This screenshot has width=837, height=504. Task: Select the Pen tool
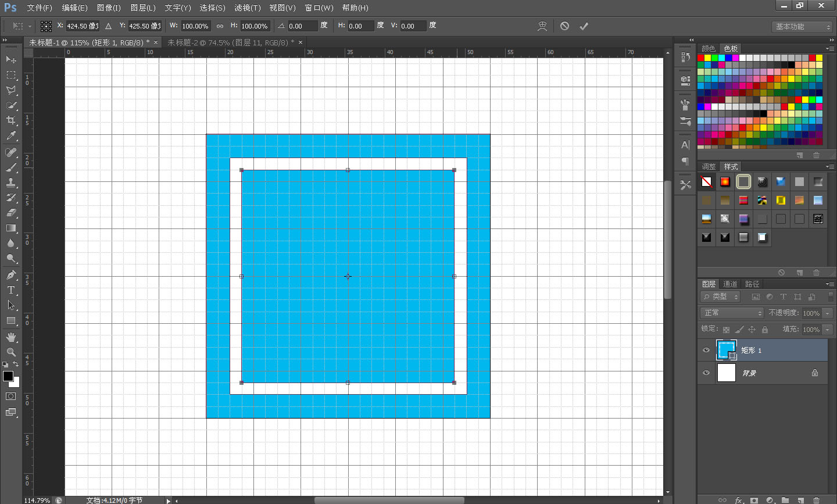tap(11, 275)
